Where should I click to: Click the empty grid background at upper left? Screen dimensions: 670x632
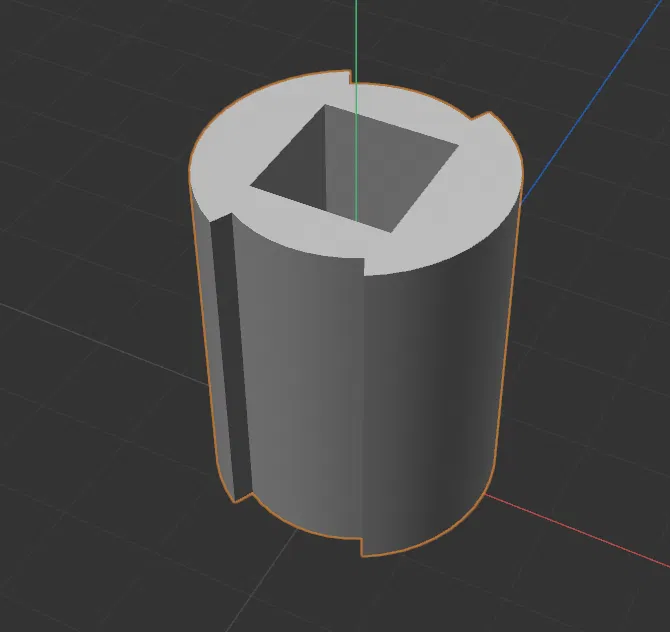coord(85,85)
